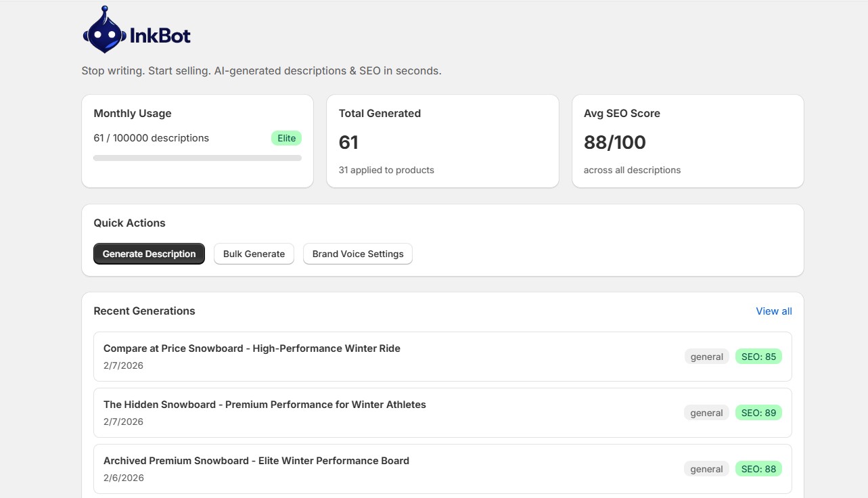Click the Monthly Usage card heading
The width and height of the screenshot is (868, 498).
coord(133,113)
